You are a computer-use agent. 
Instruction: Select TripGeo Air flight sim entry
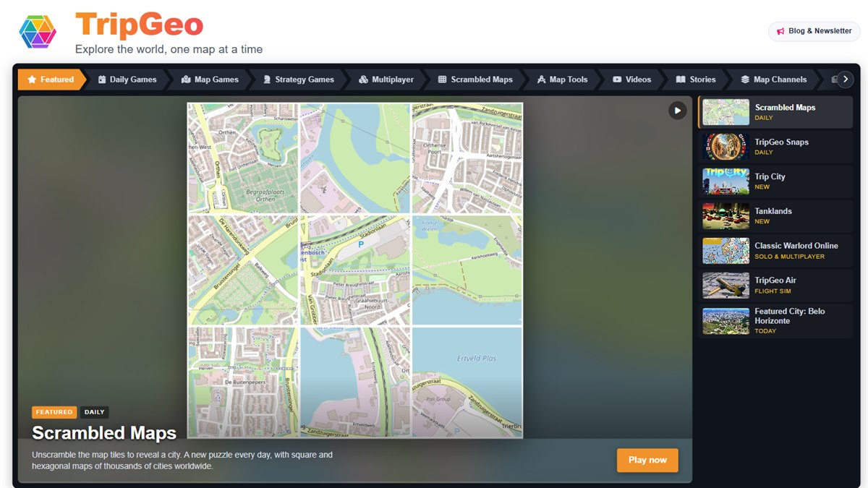tap(776, 286)
